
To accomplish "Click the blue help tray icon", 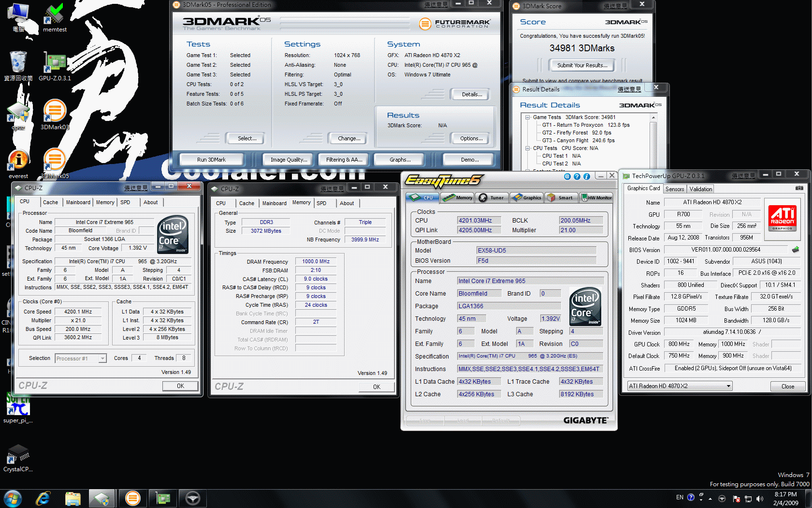I will (x=691, y=497).
